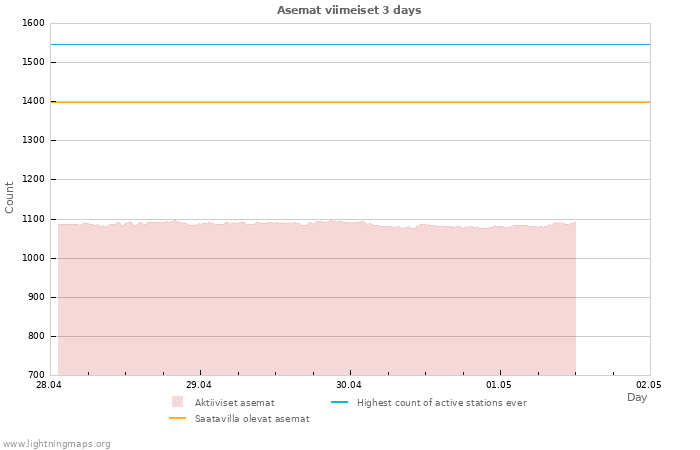Select the 'Saatavilla olevat asemat' legend label
Image resolution: width=700 pixels, height=450 pixels.
(252, 419)
